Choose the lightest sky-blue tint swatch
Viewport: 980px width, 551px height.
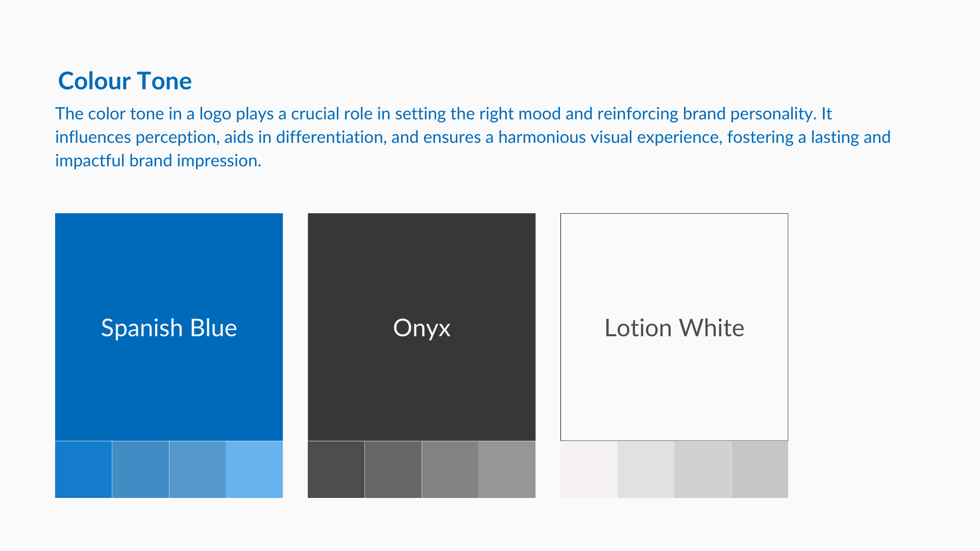coord(254,469)
